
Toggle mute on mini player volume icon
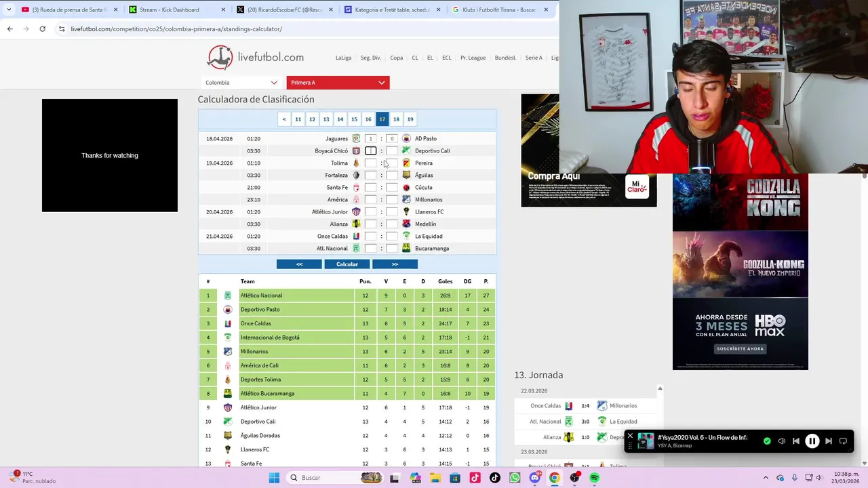click(781, 441)
